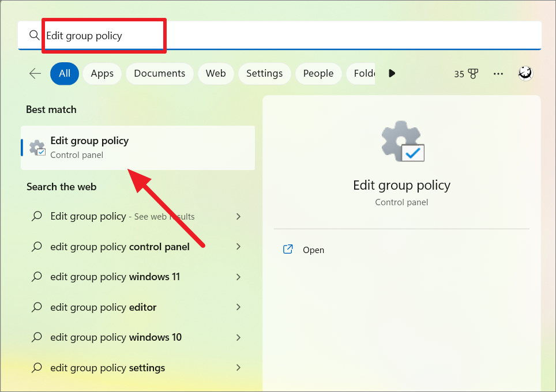Switch to the Folders filter tab
The height and width of the screenshot is (392, 556).
click(x=361, y=73)
